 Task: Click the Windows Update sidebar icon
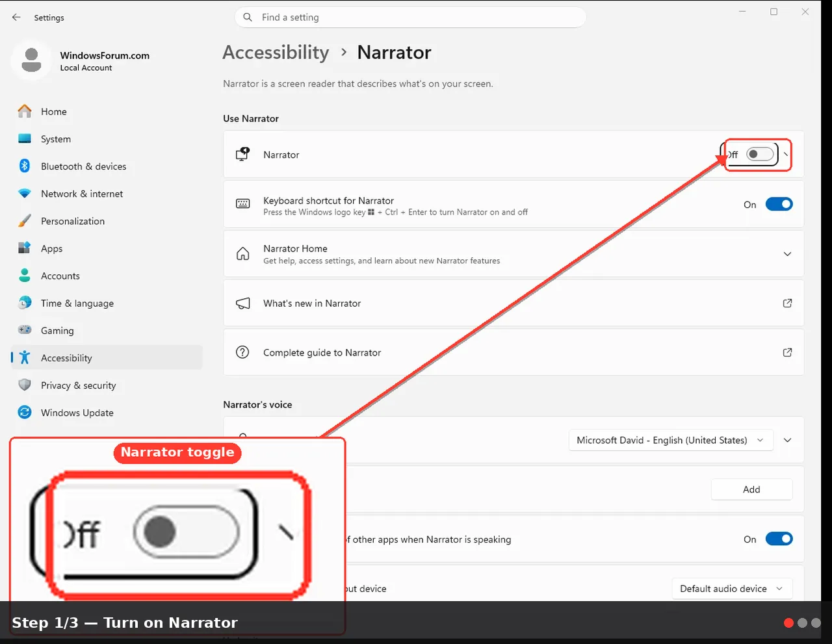point(25,413)
